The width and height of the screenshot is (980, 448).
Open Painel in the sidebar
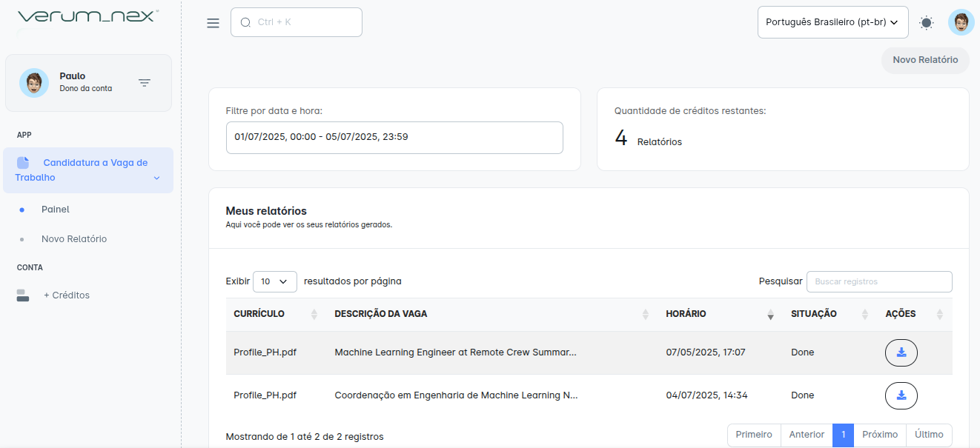coord(56,210)
